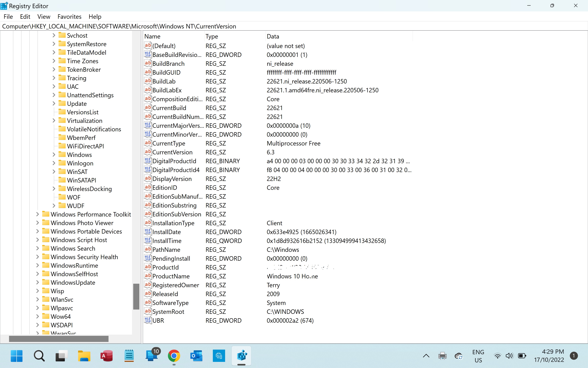Select the TokenBroker key folder

[62, 69]
